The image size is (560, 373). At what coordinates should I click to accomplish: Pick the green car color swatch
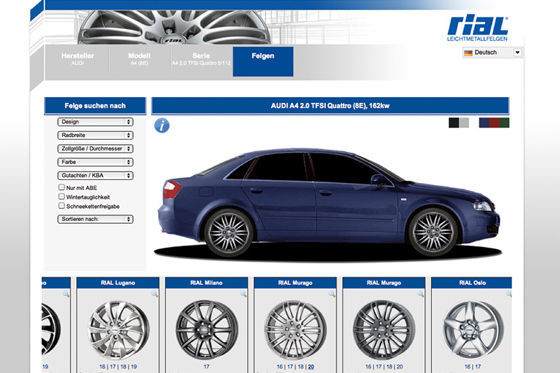pyautogui.click(x=504, y=123)
